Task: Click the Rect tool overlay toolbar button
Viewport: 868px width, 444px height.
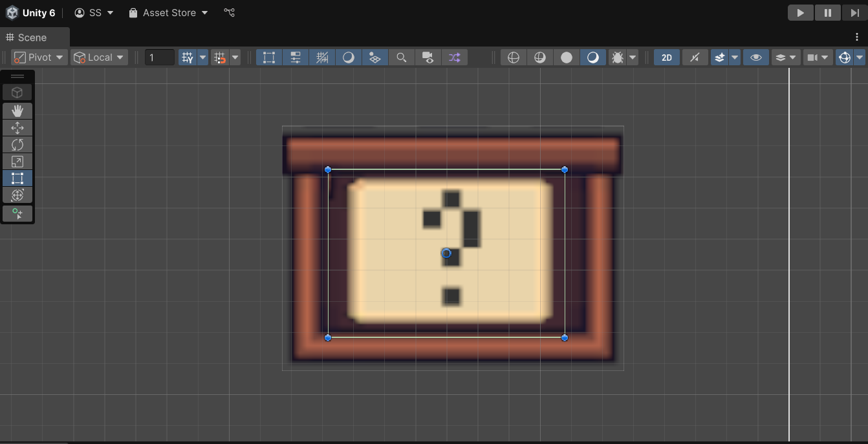Action: [x=269, y=58]
